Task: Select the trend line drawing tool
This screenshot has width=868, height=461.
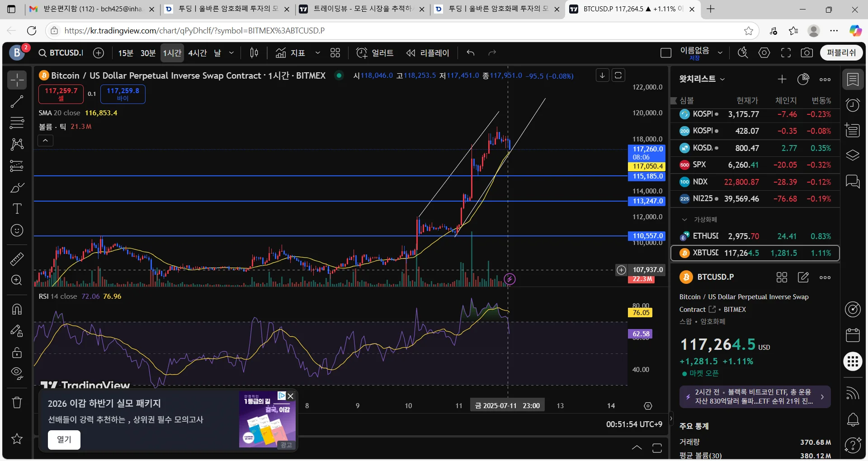Action: tap(17, 102)
